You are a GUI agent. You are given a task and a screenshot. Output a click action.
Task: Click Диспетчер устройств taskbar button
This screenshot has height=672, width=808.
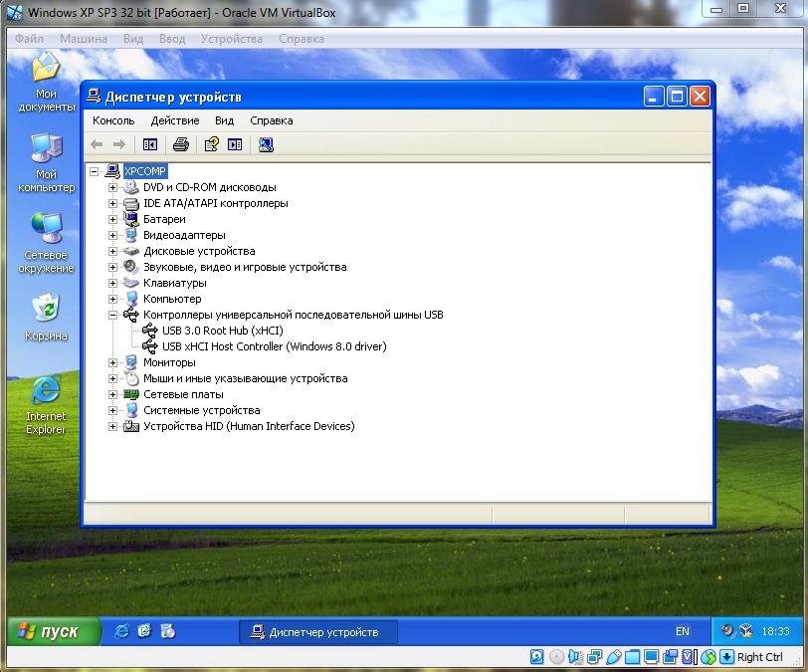pyautogui.click(x=317, y=632)
